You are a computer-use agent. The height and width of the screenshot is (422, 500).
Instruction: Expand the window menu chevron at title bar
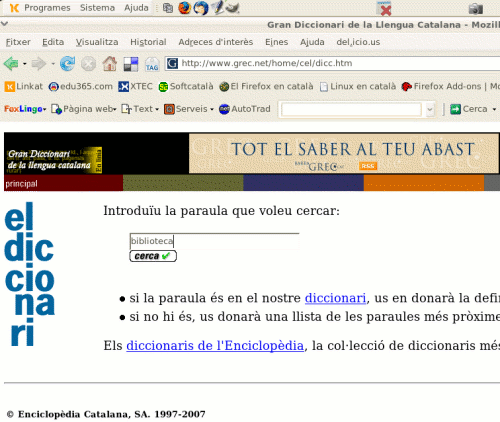tap(4, 24)
